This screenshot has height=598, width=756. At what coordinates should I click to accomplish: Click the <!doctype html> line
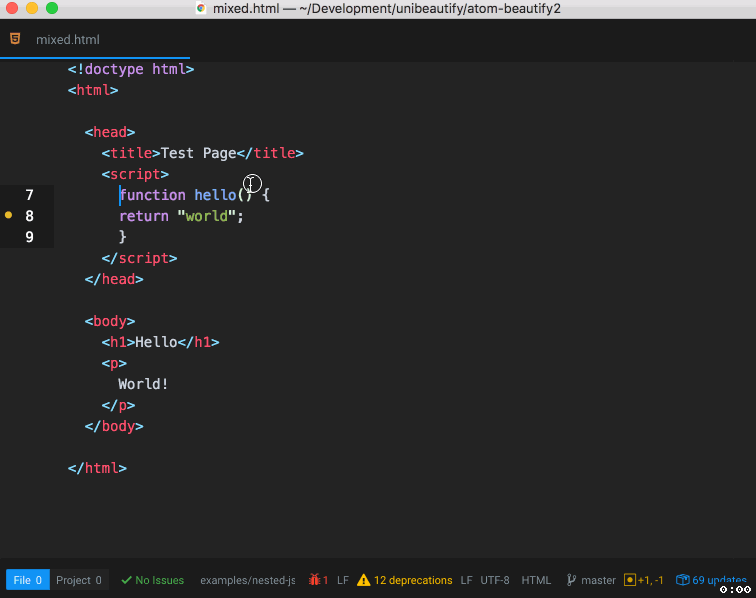tap(131, 69)
